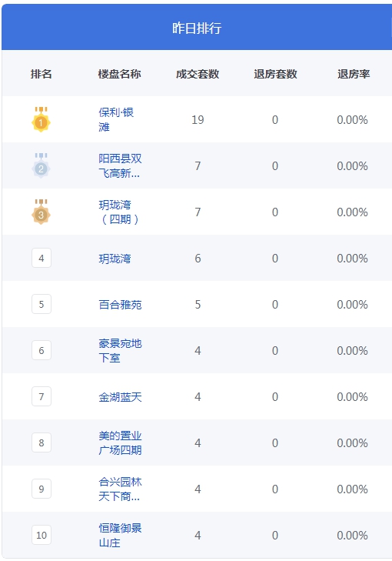This screenshot has height=561, width=392.
Task: Click the rank 7 number badge
Action: 42,396
